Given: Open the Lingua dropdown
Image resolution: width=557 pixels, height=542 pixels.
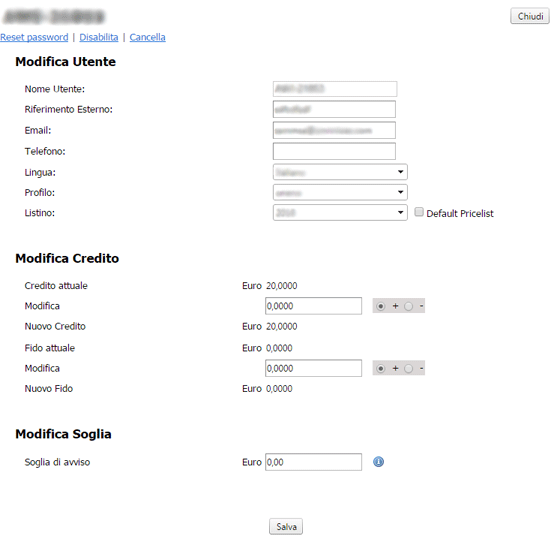Looking at the screenshot, I should pos(340,172).
